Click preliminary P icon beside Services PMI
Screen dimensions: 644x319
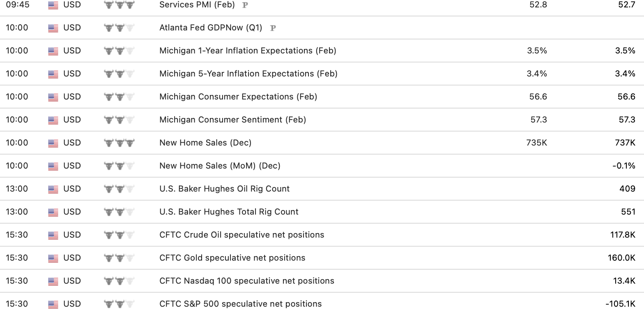[x=245, y=5]
